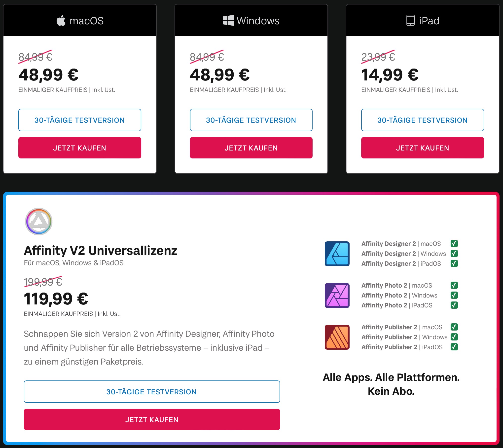Click the Affinity Publisher 2 app icon
Image resolution: width=503 pixels, height=448 pixels.
coord(337,337)
